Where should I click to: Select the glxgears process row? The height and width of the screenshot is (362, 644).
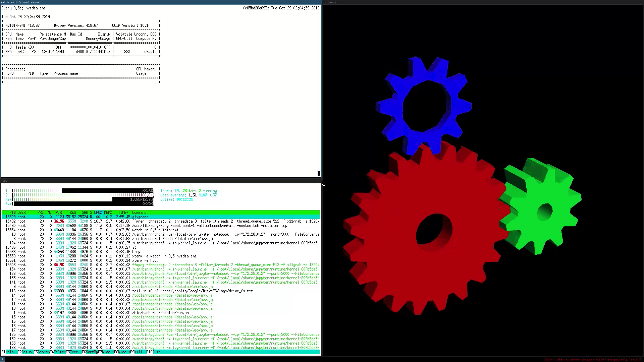tap(140, 217)
